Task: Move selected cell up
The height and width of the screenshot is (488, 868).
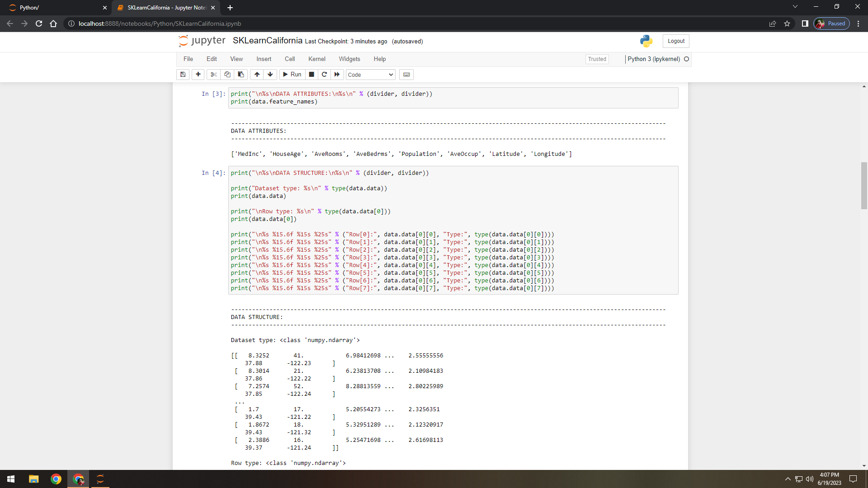Action: 257,75
